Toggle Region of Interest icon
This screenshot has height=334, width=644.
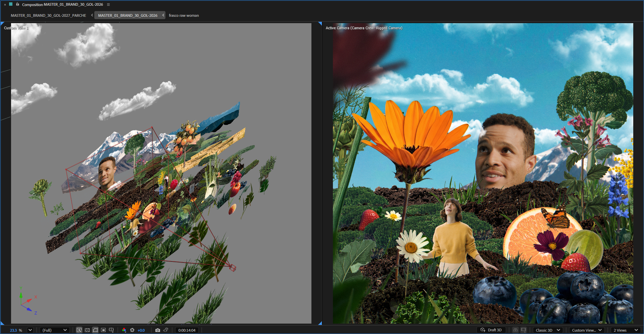point(103,330)
